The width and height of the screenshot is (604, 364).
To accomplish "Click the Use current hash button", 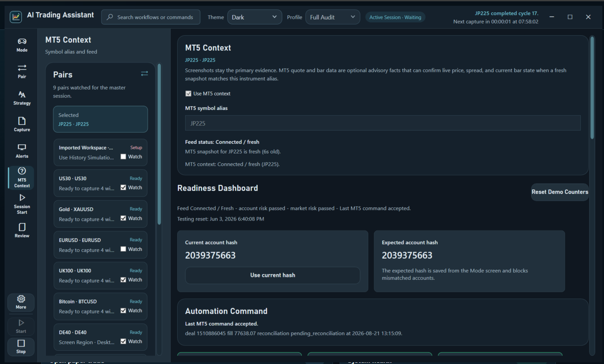I will 272,275.
